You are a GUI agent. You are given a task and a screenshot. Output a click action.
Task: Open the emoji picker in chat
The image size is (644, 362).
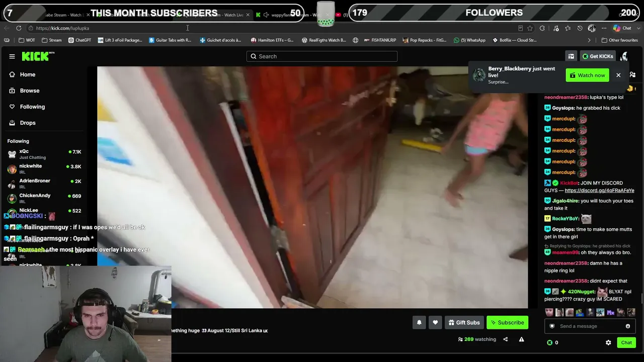coord(628,326)
